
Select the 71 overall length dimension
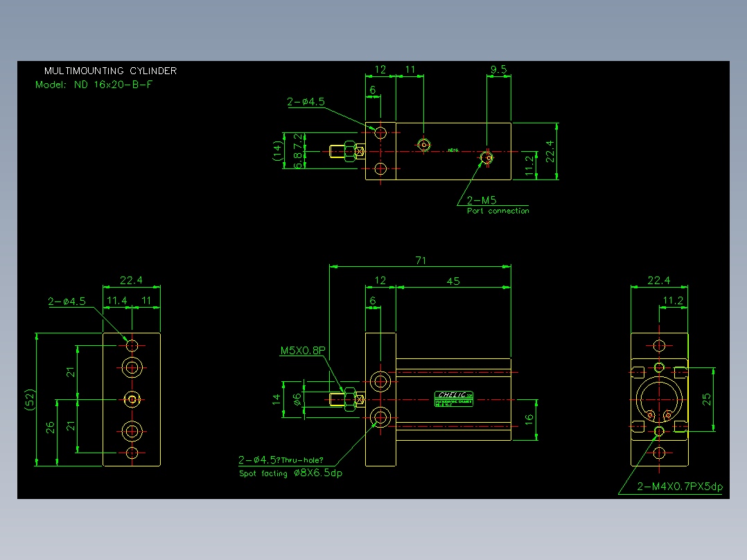(420, 260)
